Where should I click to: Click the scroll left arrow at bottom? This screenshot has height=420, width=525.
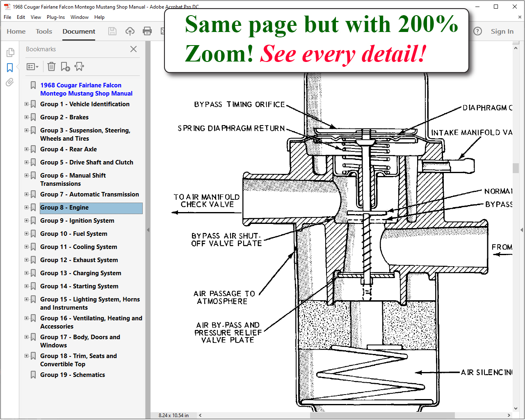click(201, 415)
